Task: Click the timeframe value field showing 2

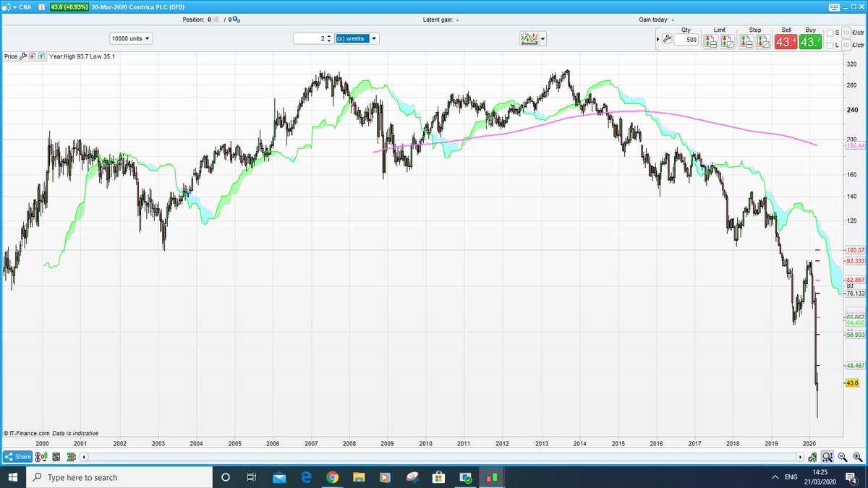Action: [x=310, y=38]
